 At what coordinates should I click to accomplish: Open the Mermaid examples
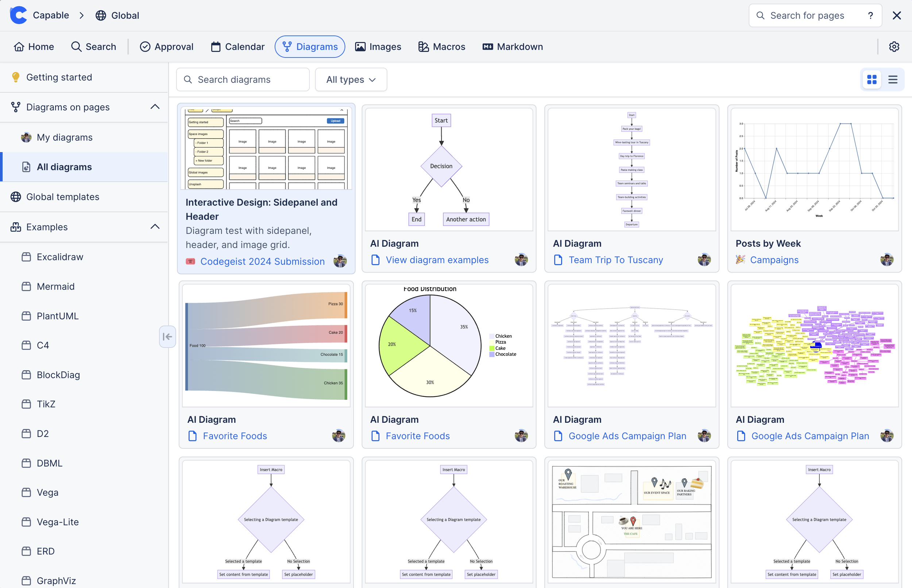coord(84,286)
